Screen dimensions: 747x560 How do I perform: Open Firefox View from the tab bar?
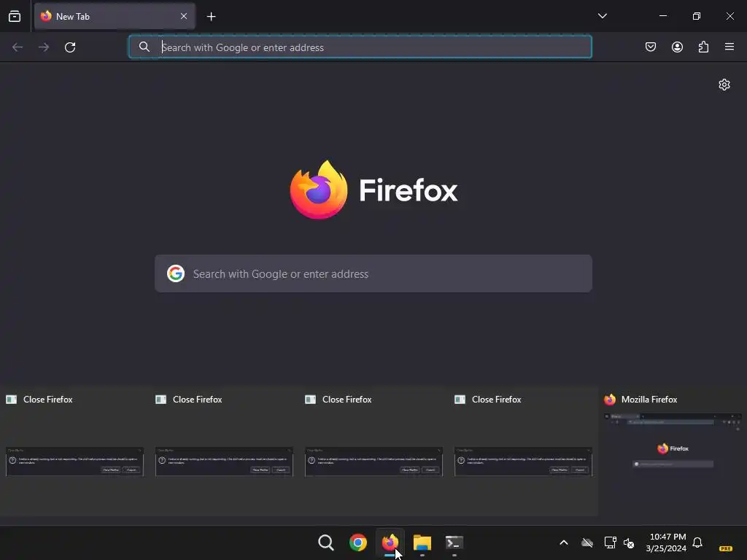[15, 16]
